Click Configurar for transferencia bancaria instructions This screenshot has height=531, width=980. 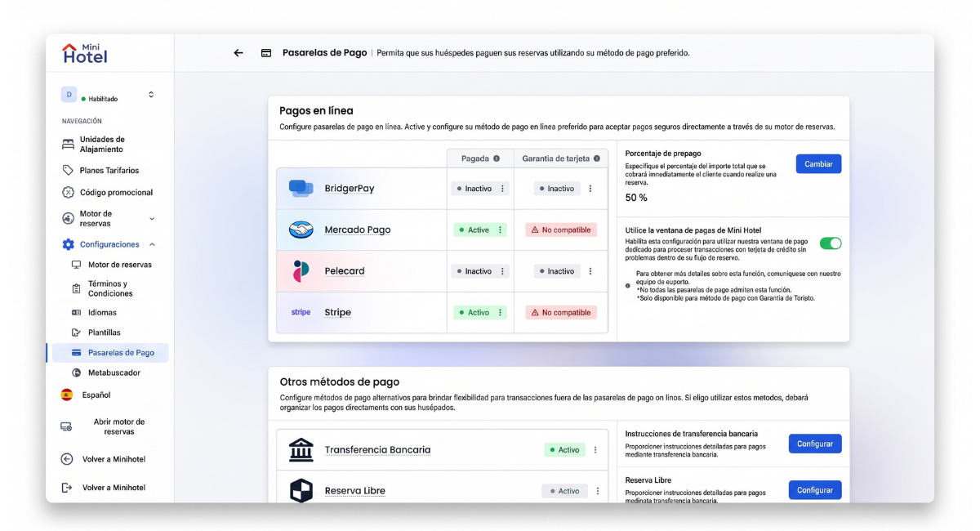point(815,444)
